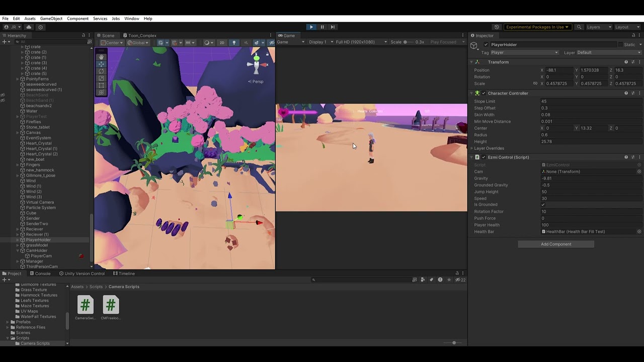Open the GameObject menu
This screenshot has width=644, height=362.
51,18
